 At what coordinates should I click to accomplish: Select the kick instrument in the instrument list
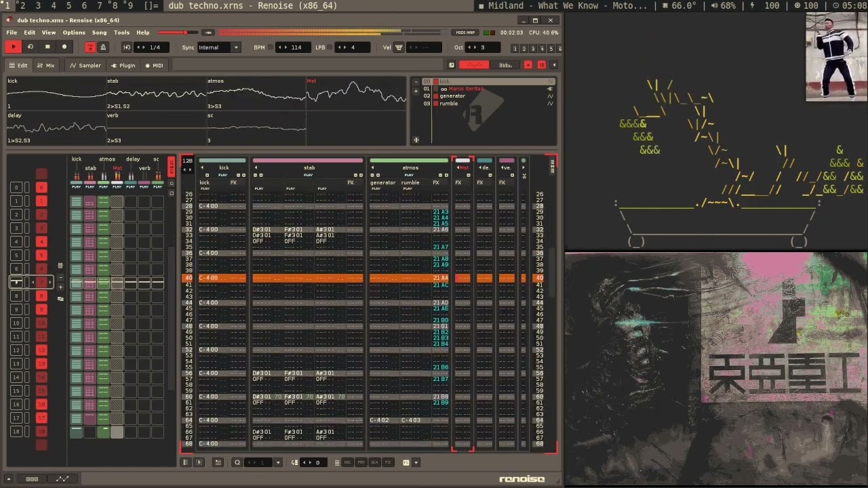(488, 81)
